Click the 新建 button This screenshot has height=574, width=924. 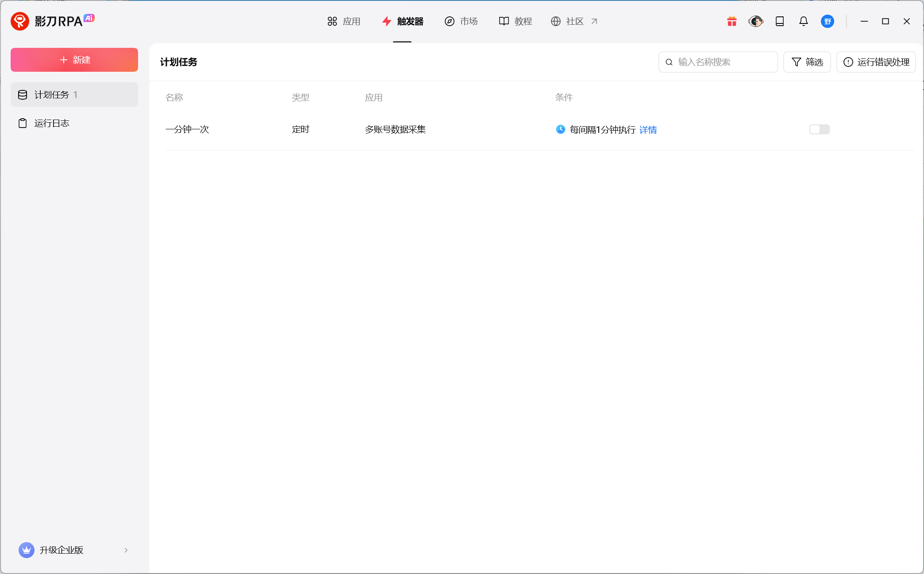tap(74, 60)
